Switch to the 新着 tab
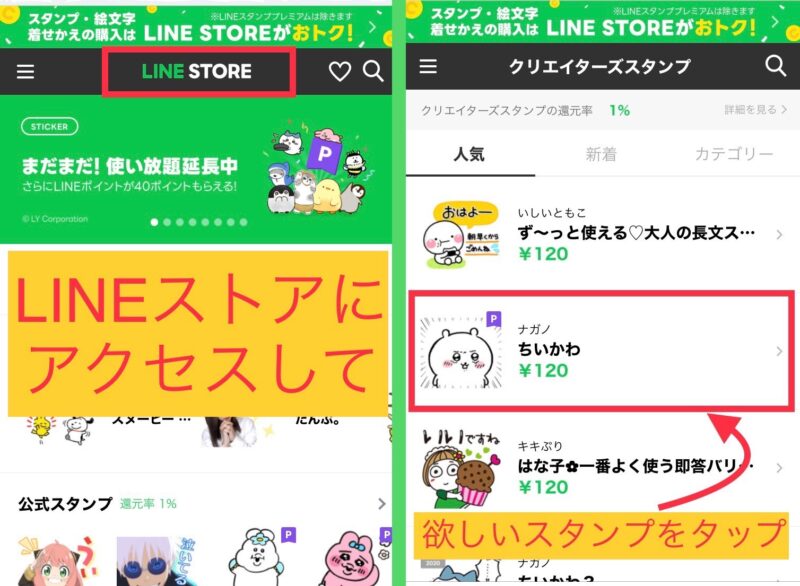This screenshot has width=800, height=586. pyautogui.click(x=601, y=154)
